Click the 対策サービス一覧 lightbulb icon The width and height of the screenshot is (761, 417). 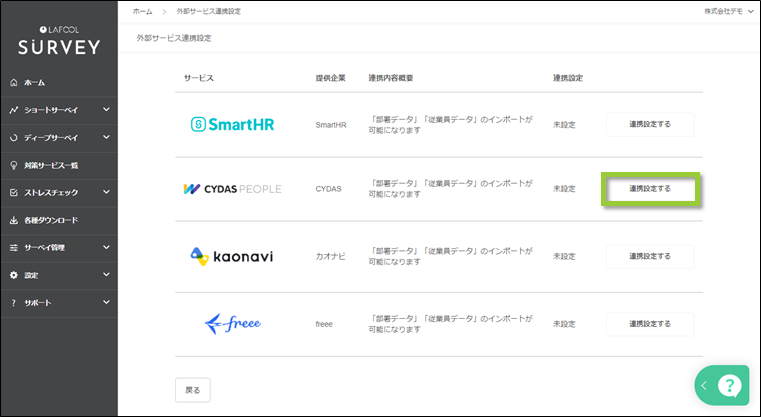(13, 165)
